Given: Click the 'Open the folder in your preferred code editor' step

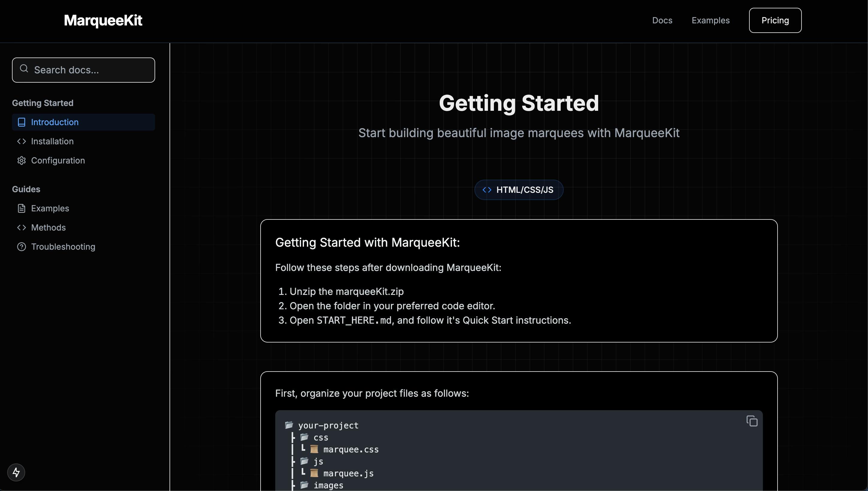Looking at the screenshot, I should tap(392, 306).
